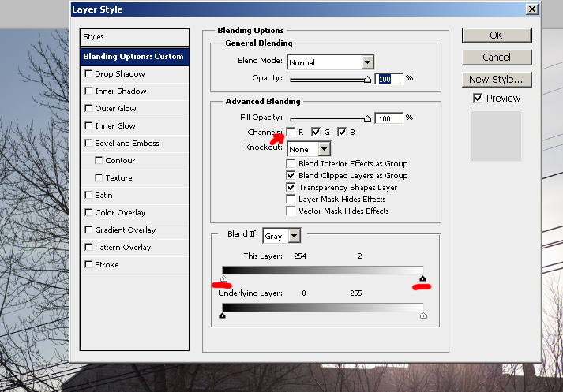Screen dimensions: 563x392
Task: Click the style preview thumbnail
Action: (x=496, y=136)
